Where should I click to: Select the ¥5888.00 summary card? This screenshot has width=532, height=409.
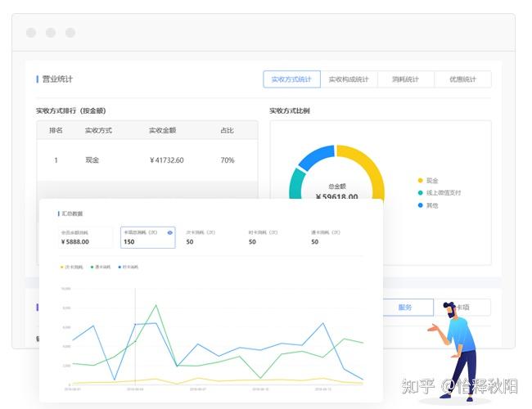click(x=85, y=237)
